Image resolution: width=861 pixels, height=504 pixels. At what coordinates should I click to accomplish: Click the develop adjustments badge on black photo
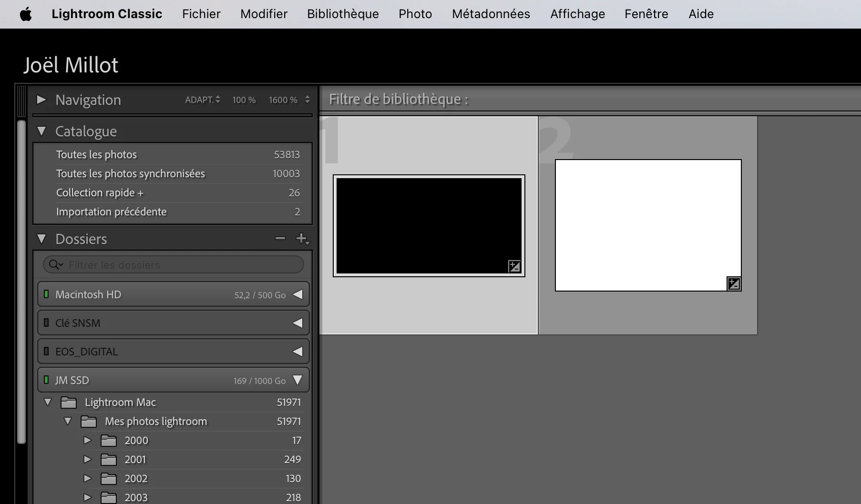click(x=514, y=266)
